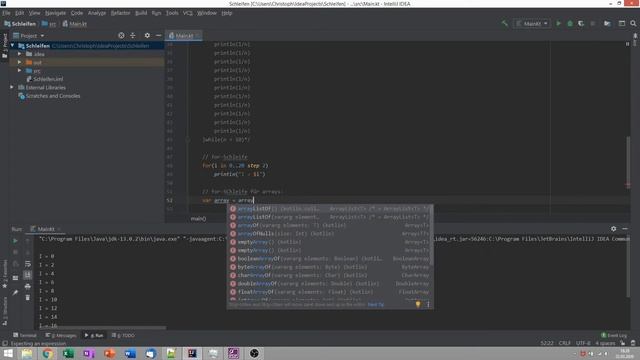Open the VCS menu
Viewport: 640px width, 360px height.
187,13
